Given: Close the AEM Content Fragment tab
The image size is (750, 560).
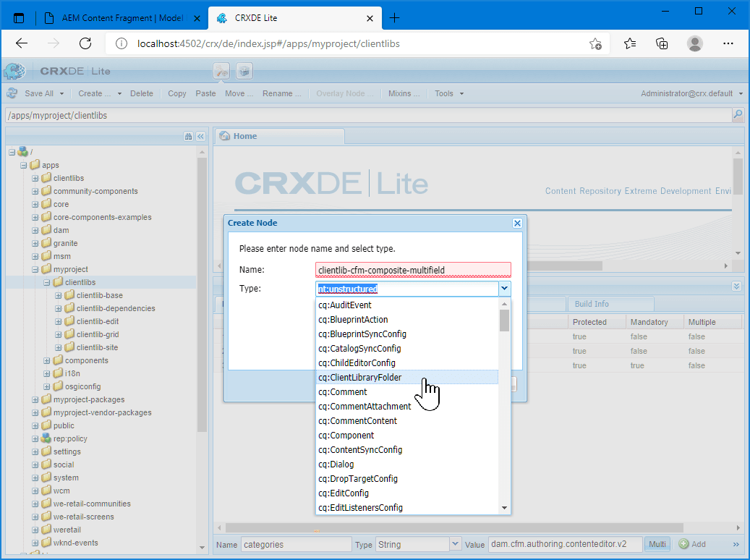Looking at the screenshot, I should 197,19.
